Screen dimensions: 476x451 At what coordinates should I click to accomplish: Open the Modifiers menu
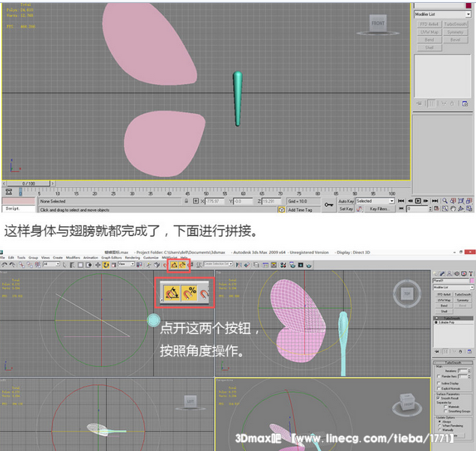(x=73, y=258)
